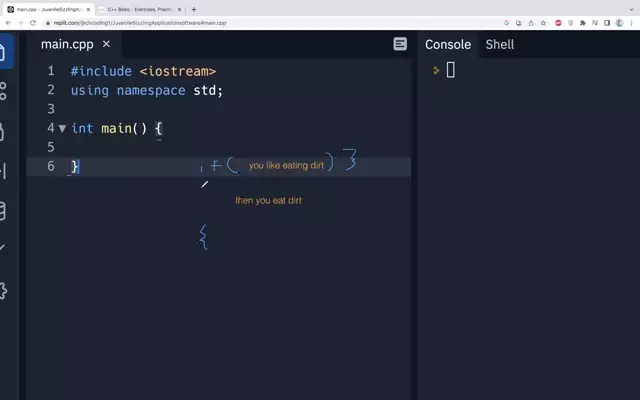Click line number 5 in gutter

coord(51,147)
